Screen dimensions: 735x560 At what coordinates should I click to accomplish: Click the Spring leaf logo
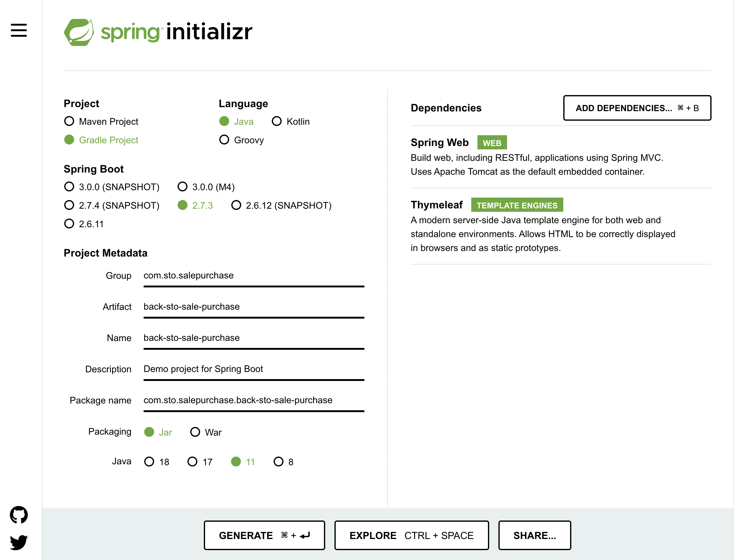point(79,32)
